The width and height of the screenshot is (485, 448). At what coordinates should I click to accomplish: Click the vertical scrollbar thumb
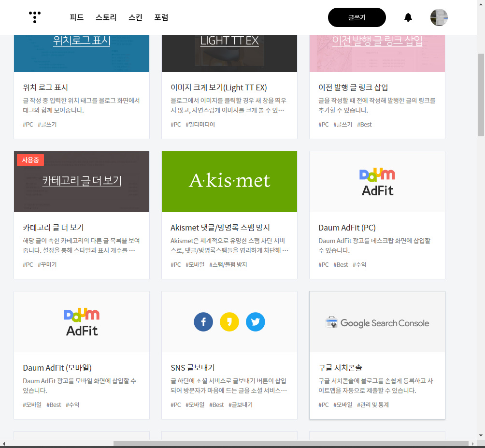pyautogui.click(x=481, y=95)
